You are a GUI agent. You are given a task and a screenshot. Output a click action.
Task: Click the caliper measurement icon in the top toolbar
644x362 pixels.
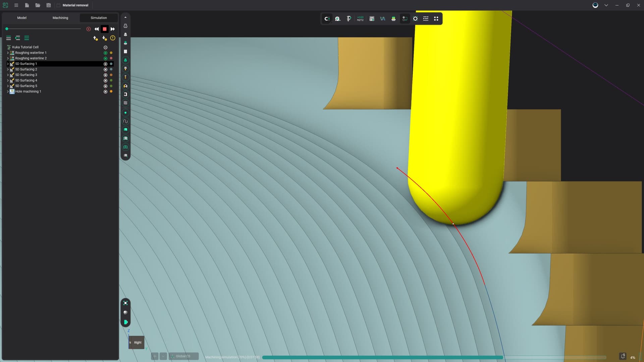click(x=349, y=19)
